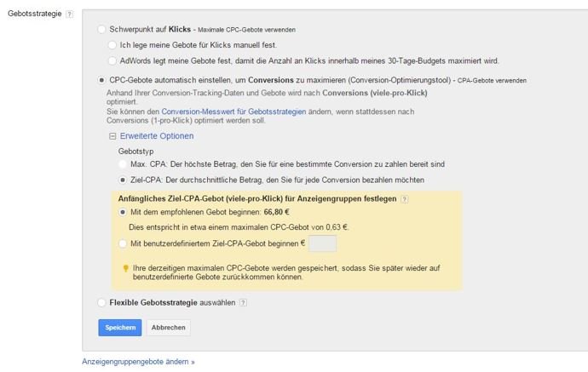
Task: Open Anzeigengruppengebote ändern link
Action: coord(138,362)
